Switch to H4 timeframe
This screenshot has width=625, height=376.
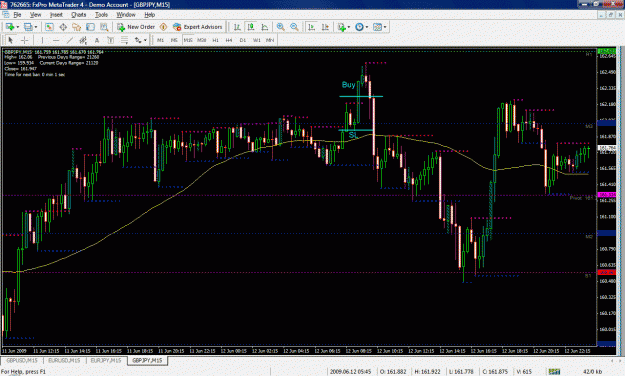tap(229, 40)
